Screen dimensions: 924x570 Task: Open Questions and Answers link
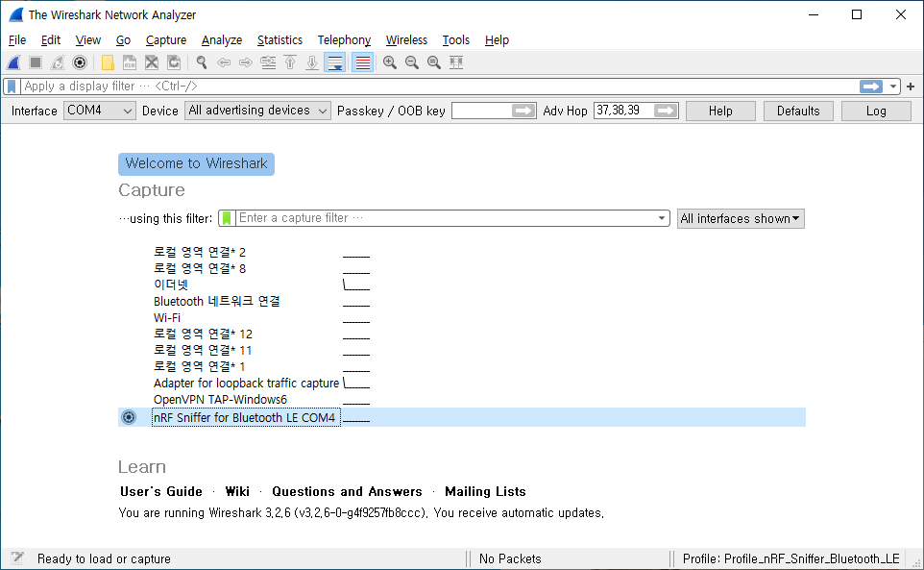coord(347,491)
